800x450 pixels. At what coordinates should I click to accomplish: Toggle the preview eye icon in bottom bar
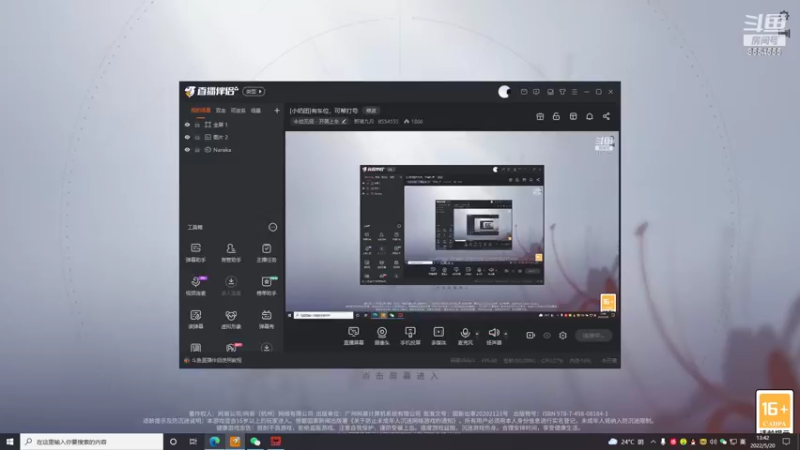pyautogui.click(x=547, y=335)
